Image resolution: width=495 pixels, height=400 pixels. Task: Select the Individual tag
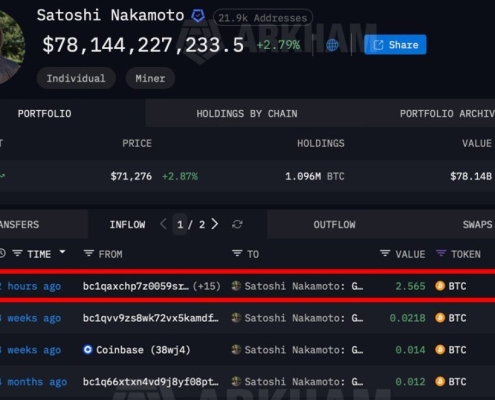(x=76, y=78)
